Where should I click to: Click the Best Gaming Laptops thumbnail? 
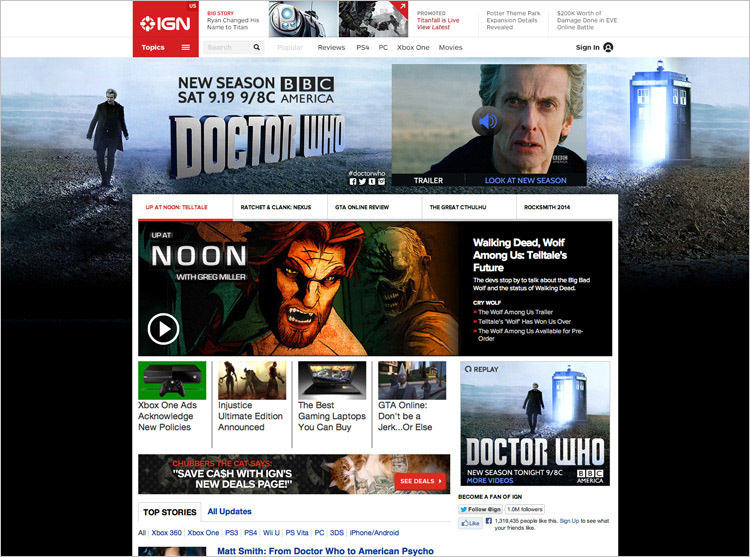[x=332, y=380]
